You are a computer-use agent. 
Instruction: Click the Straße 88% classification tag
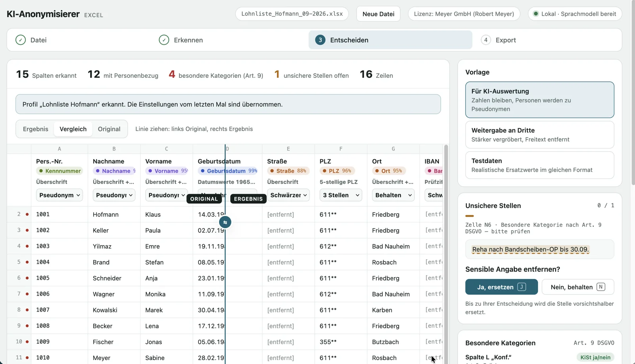289,171
